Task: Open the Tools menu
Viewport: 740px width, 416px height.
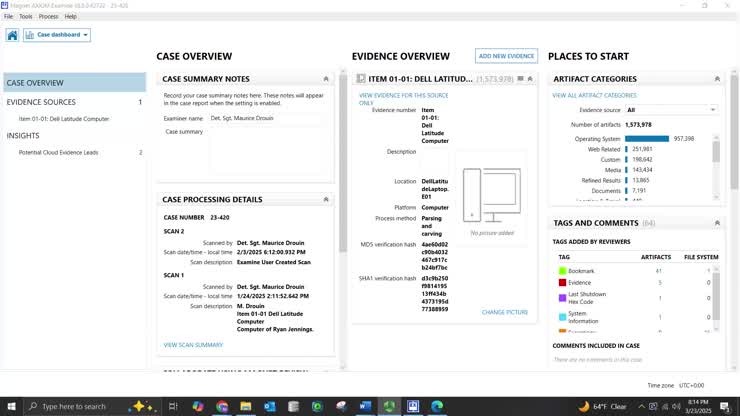Action: click(x=26, y=16)
